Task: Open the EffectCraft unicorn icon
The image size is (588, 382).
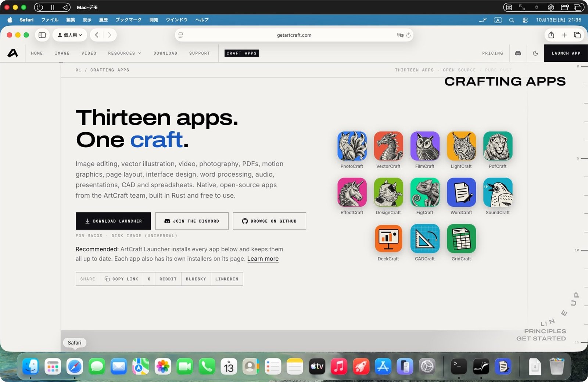Action: pos(352,192)
